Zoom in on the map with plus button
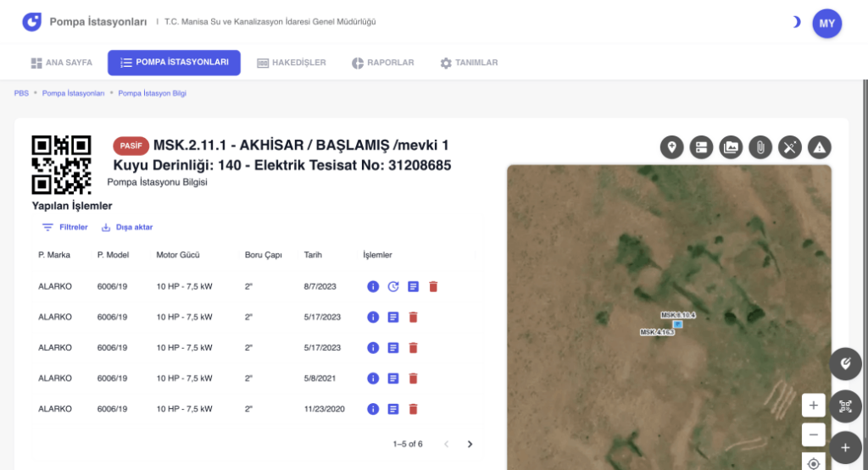The image size is (868, 470). coord(813,406)
